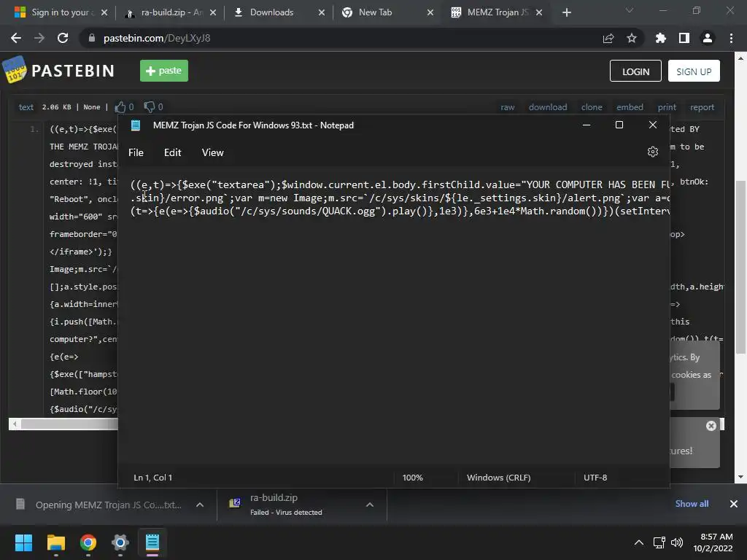747x560 pixels.
Task: Open the Notepad View menu
Action: [212, 152]
